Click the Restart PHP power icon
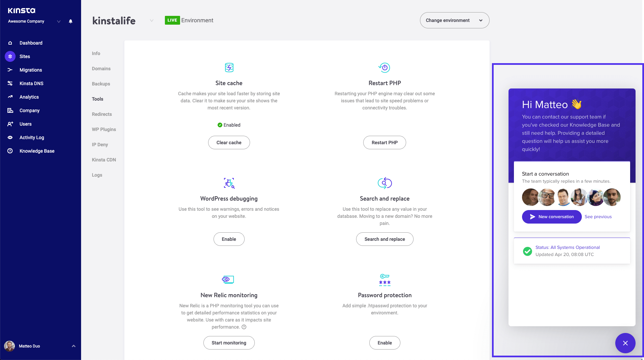Screen dimensions: 644x360 coord(385,68)
